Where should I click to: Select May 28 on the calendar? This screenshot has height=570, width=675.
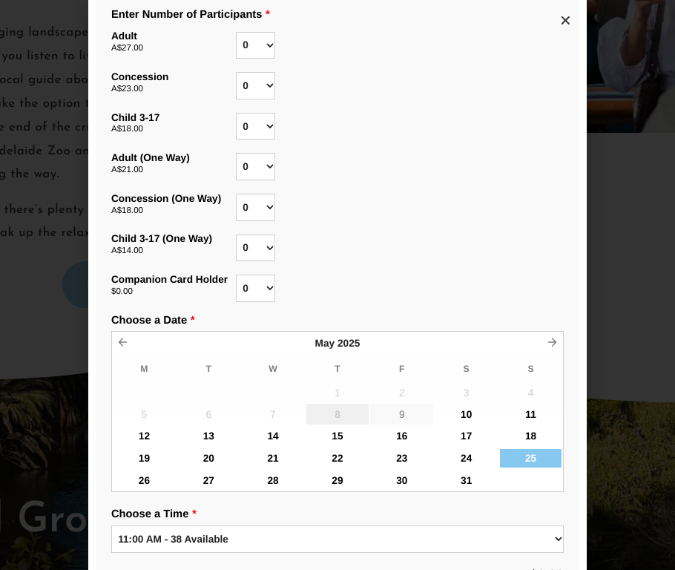(x=273, y=480)
